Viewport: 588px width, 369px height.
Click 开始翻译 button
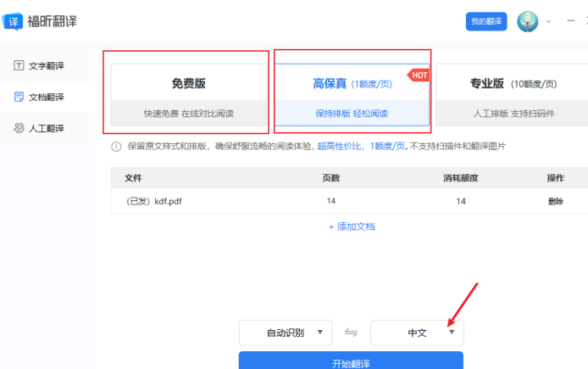click(x=351, y=361)
